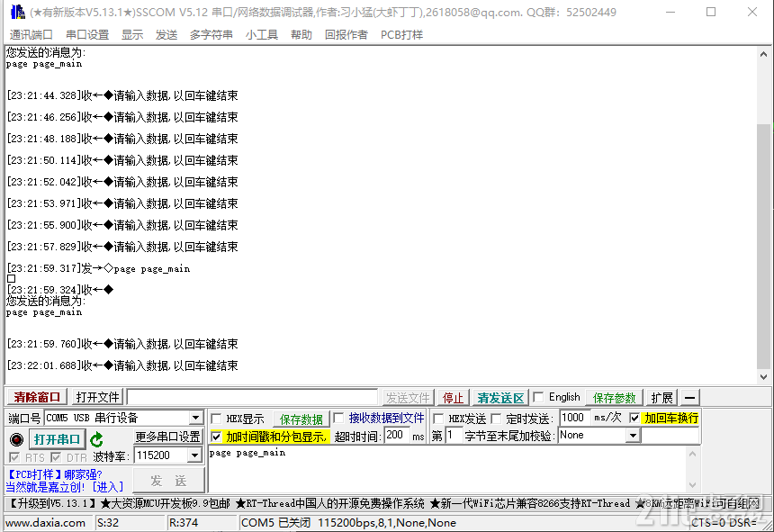Click the 第 1 字节 start byte field

454,436
